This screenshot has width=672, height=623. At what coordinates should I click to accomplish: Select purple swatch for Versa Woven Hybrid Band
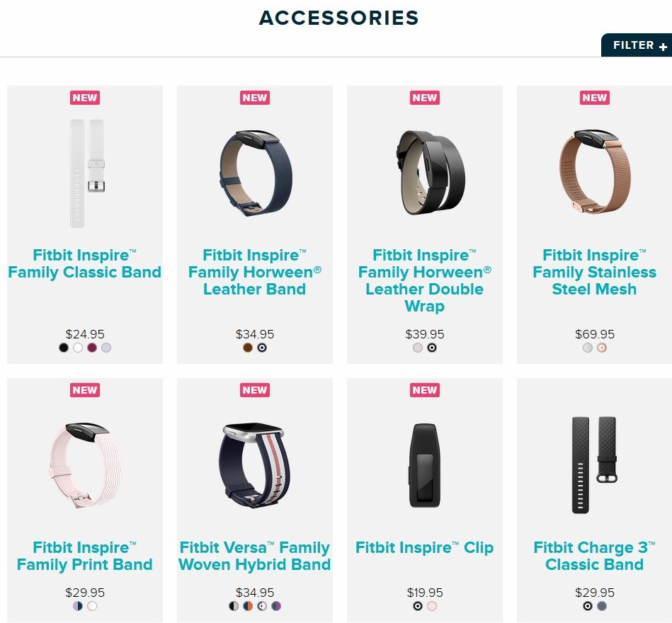[276, 606]
